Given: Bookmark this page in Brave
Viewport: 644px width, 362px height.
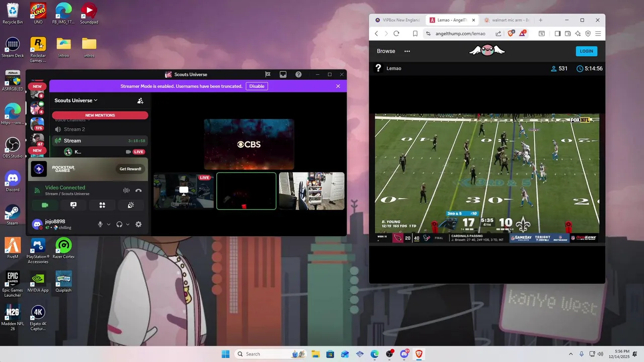Looking at the screenshot, I should click(x=415, y=34).
